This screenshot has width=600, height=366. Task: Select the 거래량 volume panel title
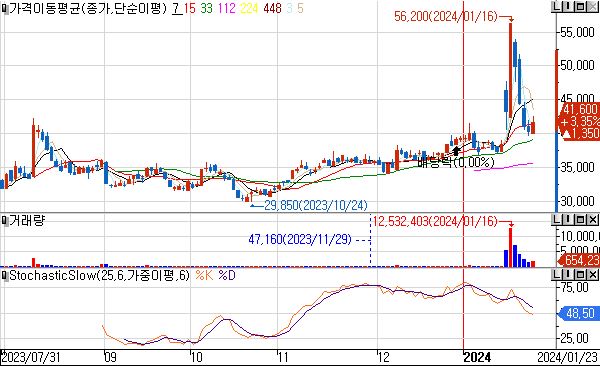(x=27, y=220)
